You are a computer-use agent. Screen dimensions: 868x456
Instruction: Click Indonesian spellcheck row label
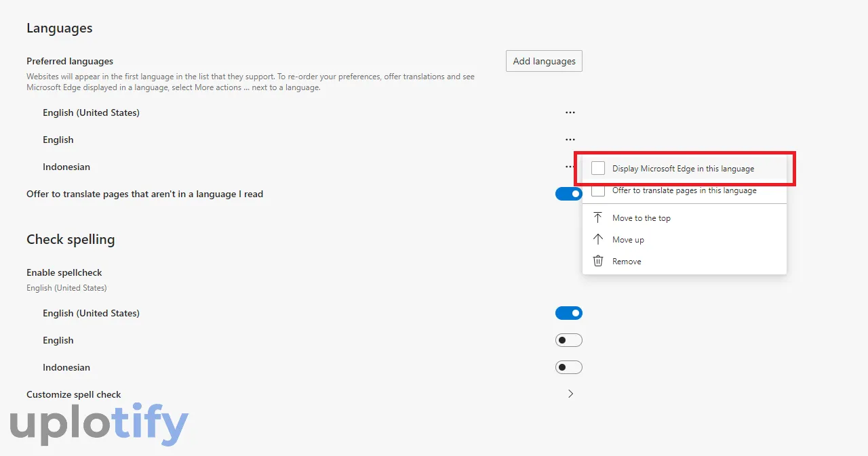(66, 367)
